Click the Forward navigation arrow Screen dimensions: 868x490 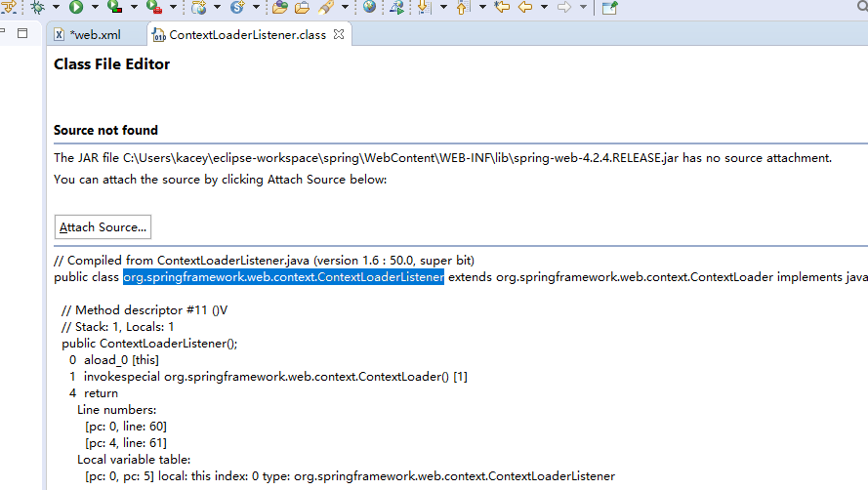[x=564, y=7]
